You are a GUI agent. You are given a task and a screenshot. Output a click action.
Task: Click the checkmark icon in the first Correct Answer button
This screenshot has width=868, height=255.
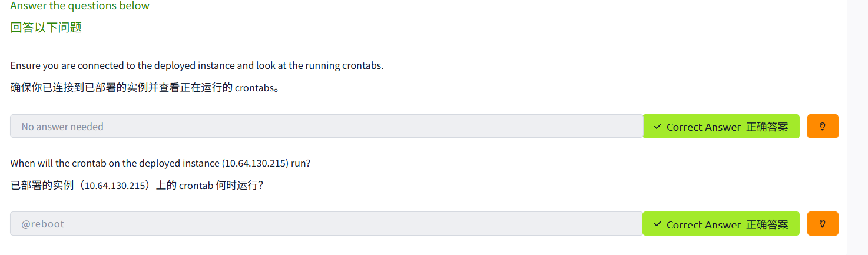click(657, 127)
